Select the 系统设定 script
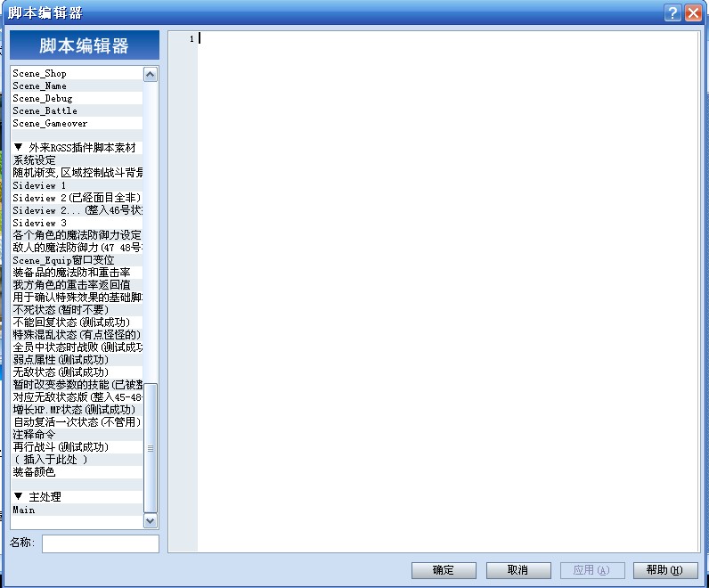709x588 pixels. pyautogui.click(x=77, y=160)
